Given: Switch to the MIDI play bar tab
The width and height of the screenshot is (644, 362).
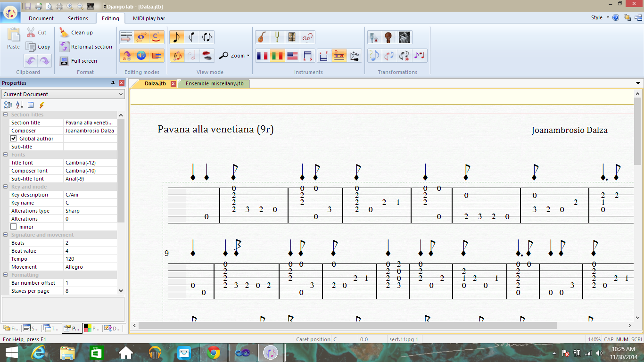Looking at the screenshot, I should [149, 18].
